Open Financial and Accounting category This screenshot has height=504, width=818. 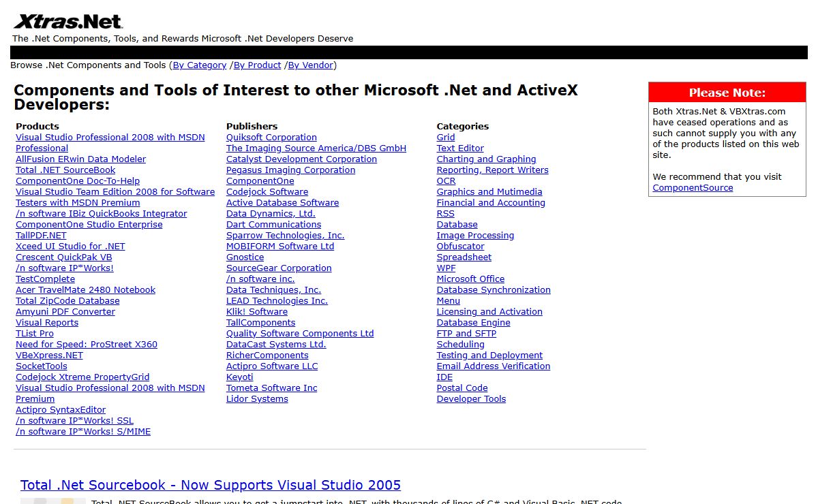491,203
